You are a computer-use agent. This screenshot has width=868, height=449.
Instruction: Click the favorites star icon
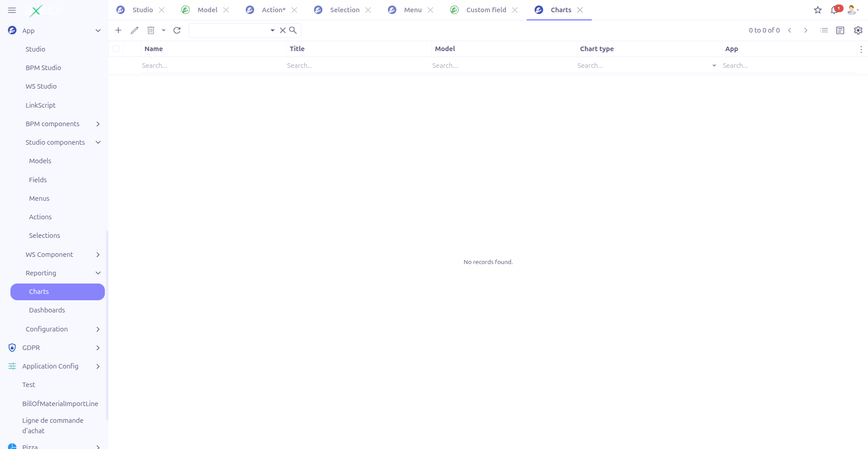[x=818, y=10]
